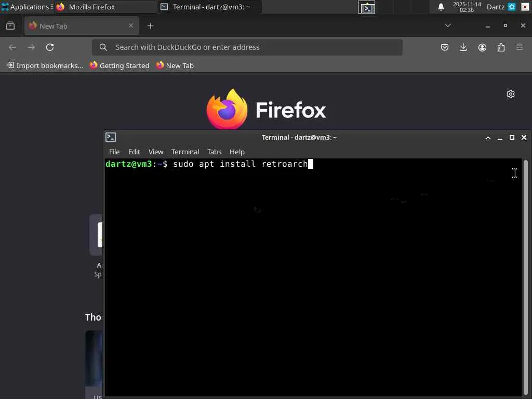Open the New Tab bookmark in toolbar
The height and width of the screenshot is (399, 532).
click(175, 65)
